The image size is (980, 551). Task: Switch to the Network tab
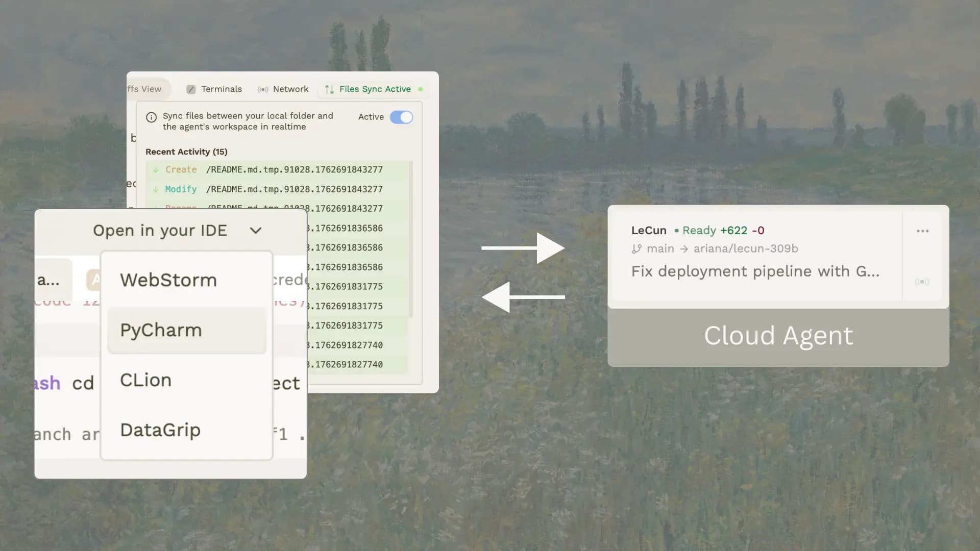click(290, 89)
